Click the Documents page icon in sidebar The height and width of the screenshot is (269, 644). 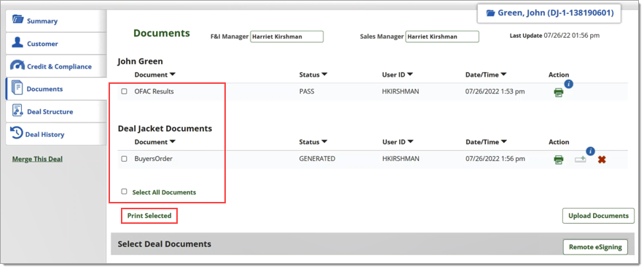(x=17, y=88)
